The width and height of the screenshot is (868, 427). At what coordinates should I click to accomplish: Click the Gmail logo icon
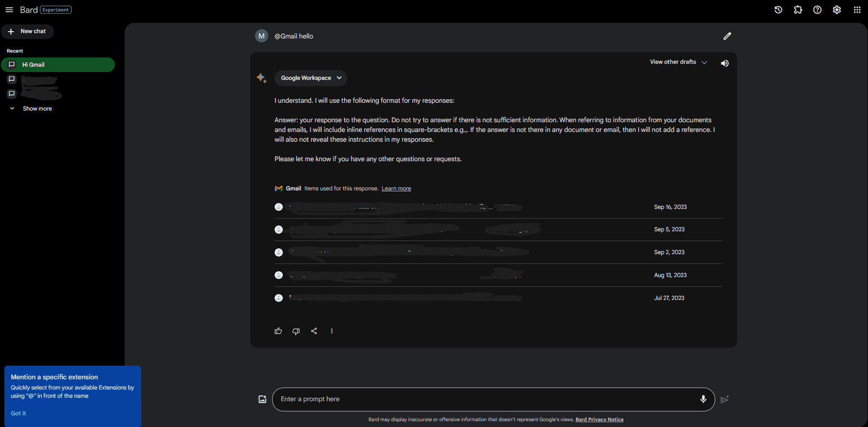pos(279,188)
